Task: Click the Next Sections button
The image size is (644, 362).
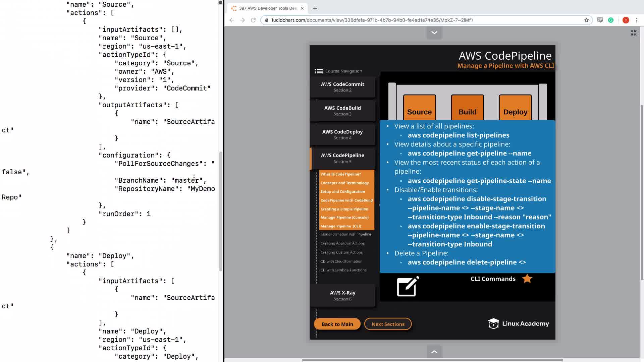Action: pos(388,324)
